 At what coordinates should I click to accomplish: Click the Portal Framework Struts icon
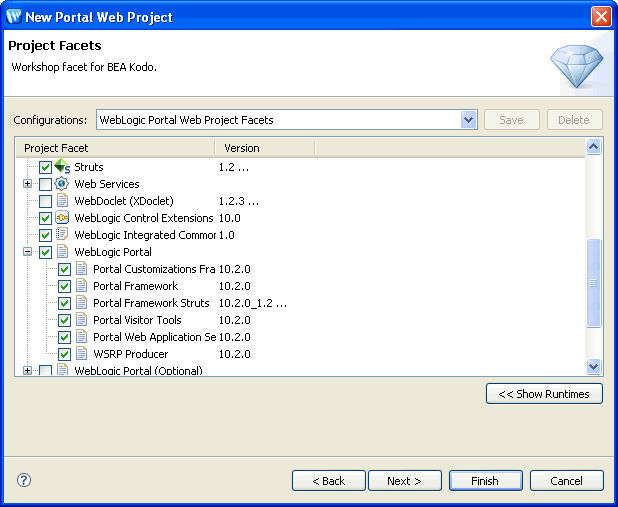coord(82,302)
